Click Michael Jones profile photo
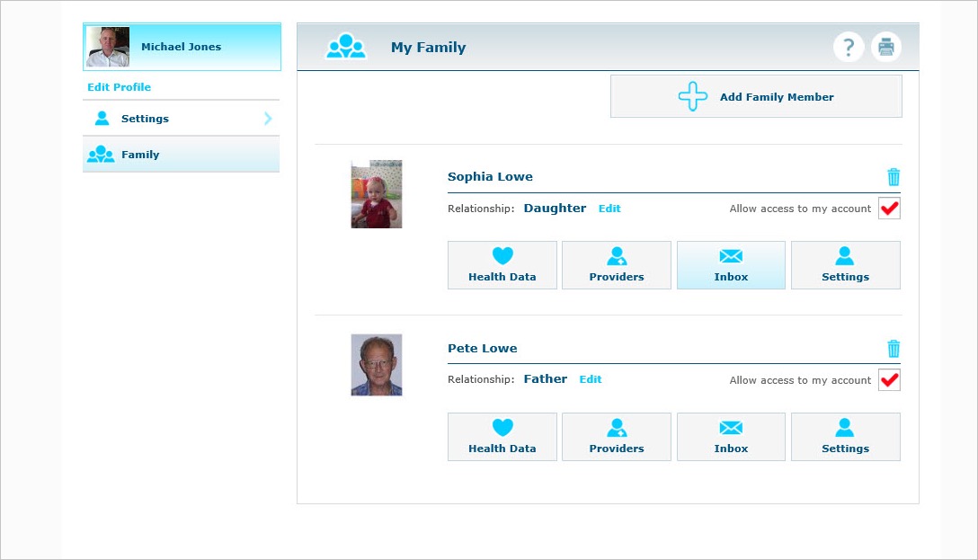The height and width of the screenshot is (560, 978). (x=107, y=47)
